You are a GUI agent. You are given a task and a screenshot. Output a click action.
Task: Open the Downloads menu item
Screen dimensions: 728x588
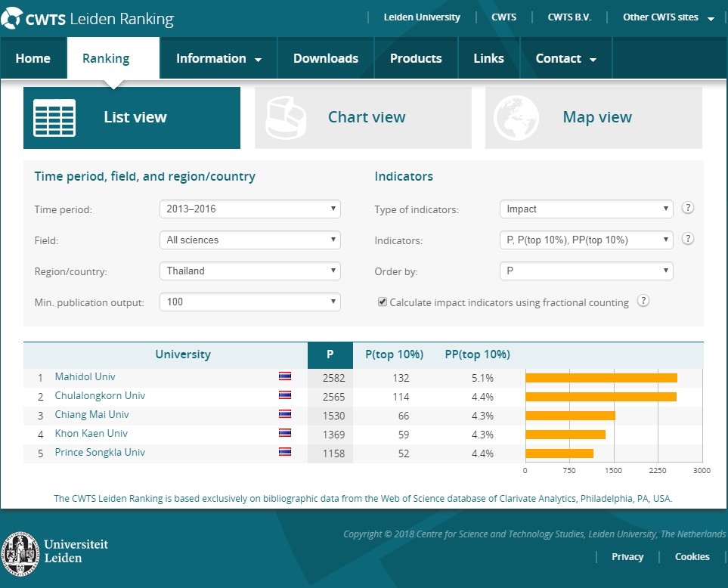click(326, 59)
